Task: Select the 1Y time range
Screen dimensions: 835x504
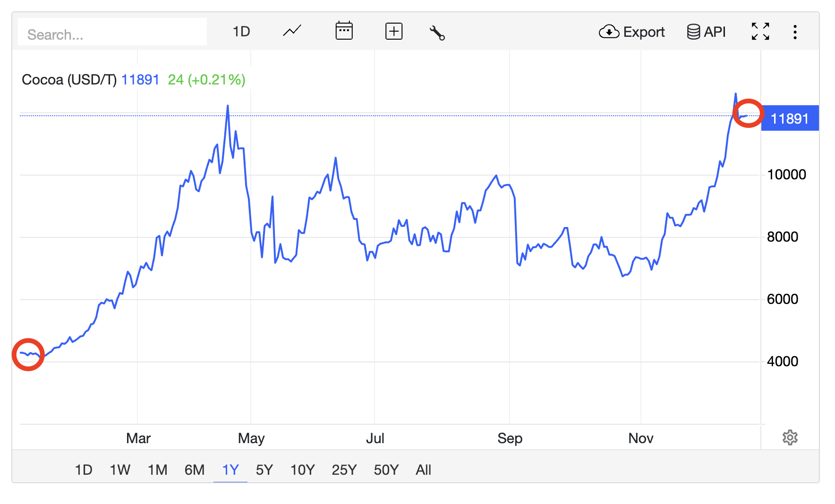Action: [230, 470]
